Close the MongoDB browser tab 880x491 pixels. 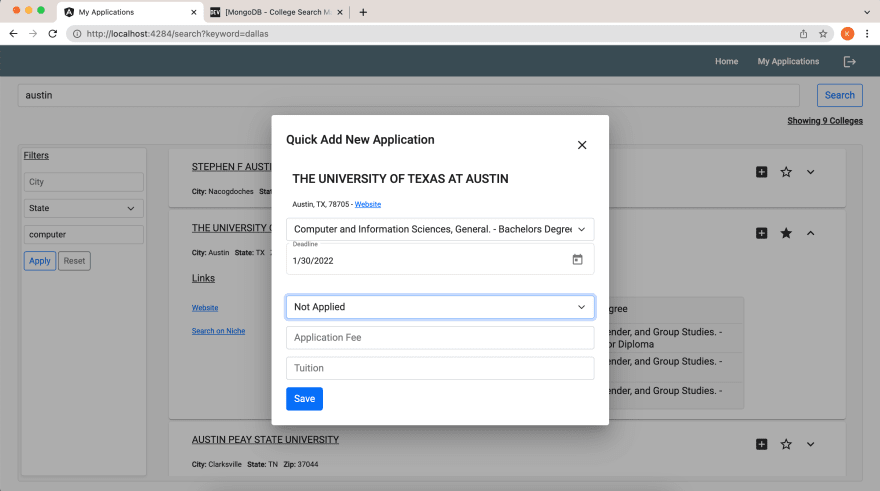[x=340, y=12]
